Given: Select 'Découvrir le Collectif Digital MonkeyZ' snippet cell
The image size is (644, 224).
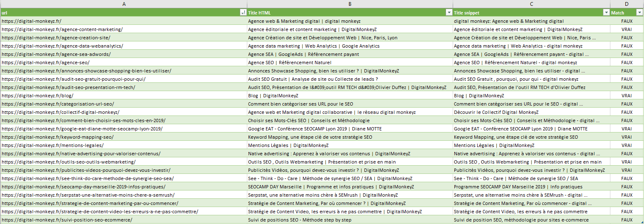Looking at the screenshot, I should tap(496, 112).
